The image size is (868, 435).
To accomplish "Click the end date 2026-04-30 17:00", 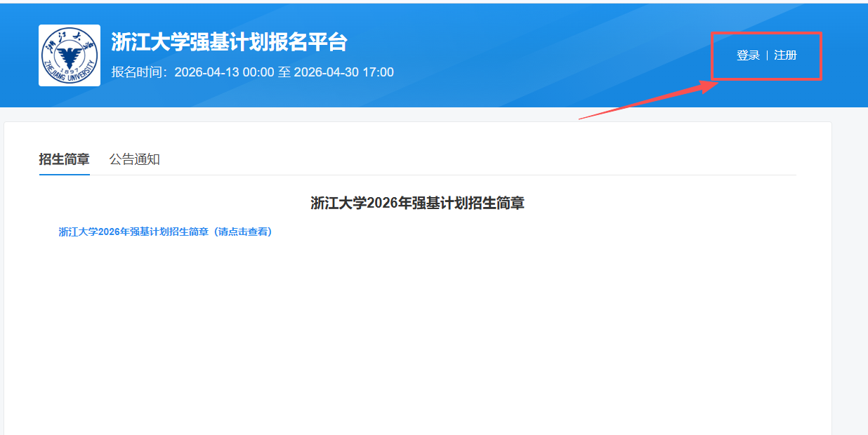I will click(343, 72).
